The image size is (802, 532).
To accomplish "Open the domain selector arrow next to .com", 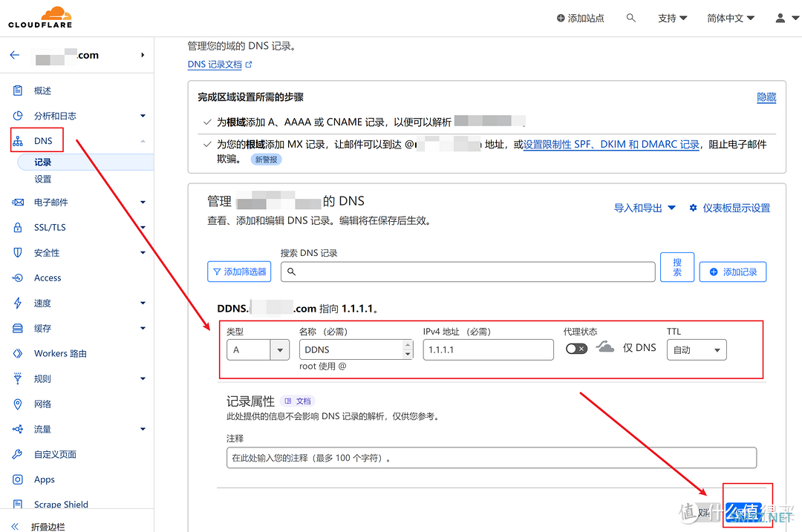I will click(x=143, y=55).
